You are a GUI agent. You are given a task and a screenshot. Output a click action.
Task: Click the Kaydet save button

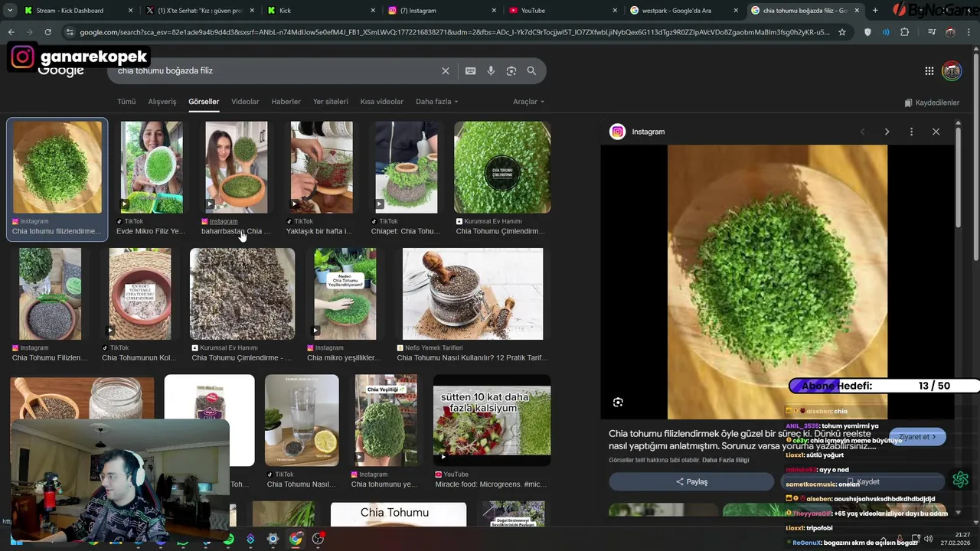(863, 482)
